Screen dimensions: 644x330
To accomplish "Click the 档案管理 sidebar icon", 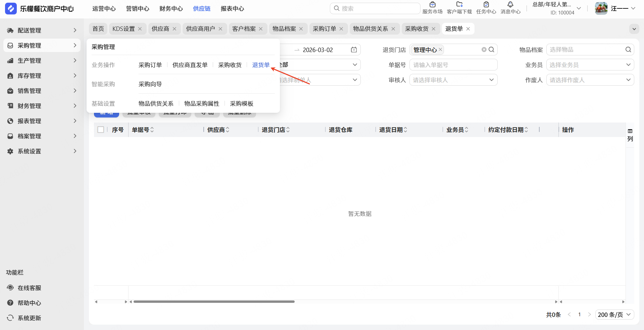I will pyautogui.click(x=10, y=136).
